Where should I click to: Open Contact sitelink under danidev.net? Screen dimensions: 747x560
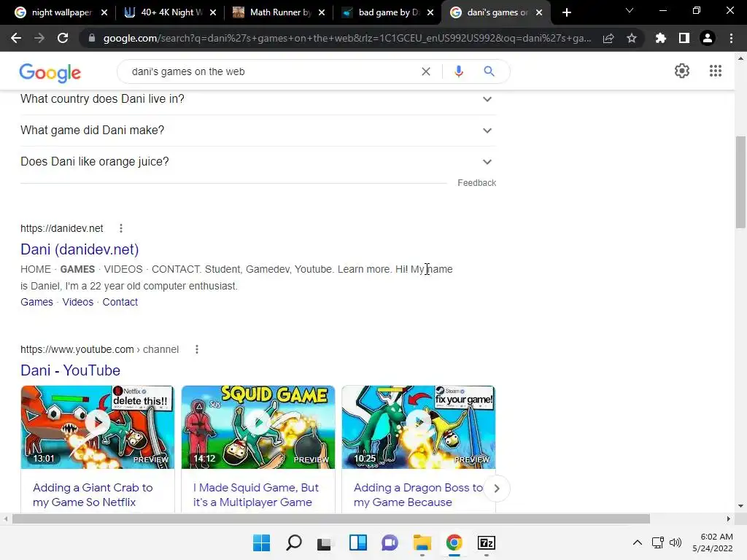[120, 302]
